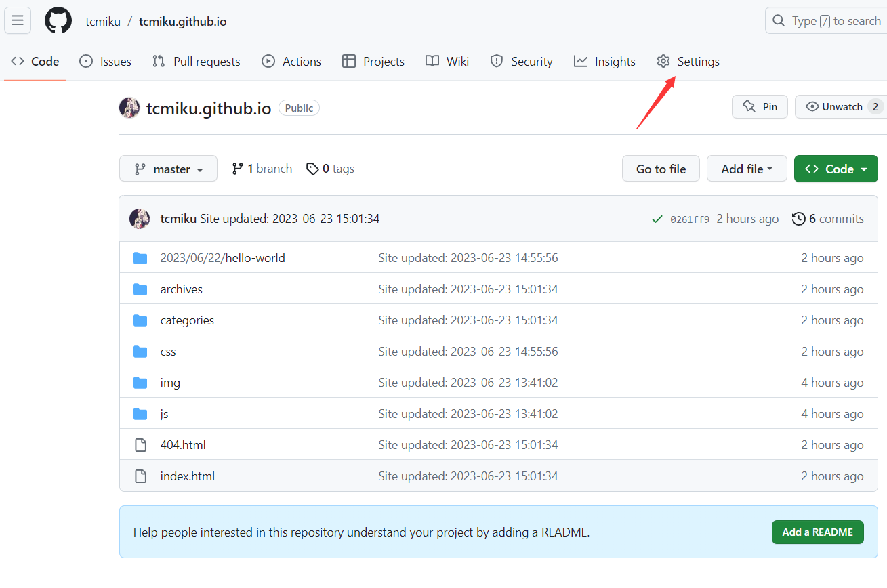Open the master branch dropdown
The image size is (887, 588).
coord(168,169)
